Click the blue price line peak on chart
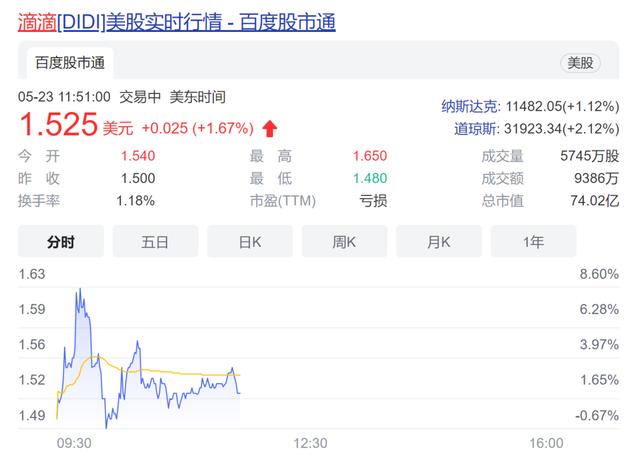The height and width of the screenshot is (457, 640). point(78,291)
